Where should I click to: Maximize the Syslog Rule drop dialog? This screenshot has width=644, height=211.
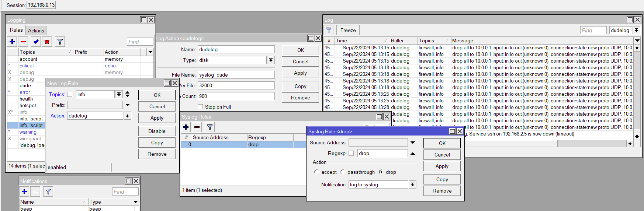(x=452, y=131)
